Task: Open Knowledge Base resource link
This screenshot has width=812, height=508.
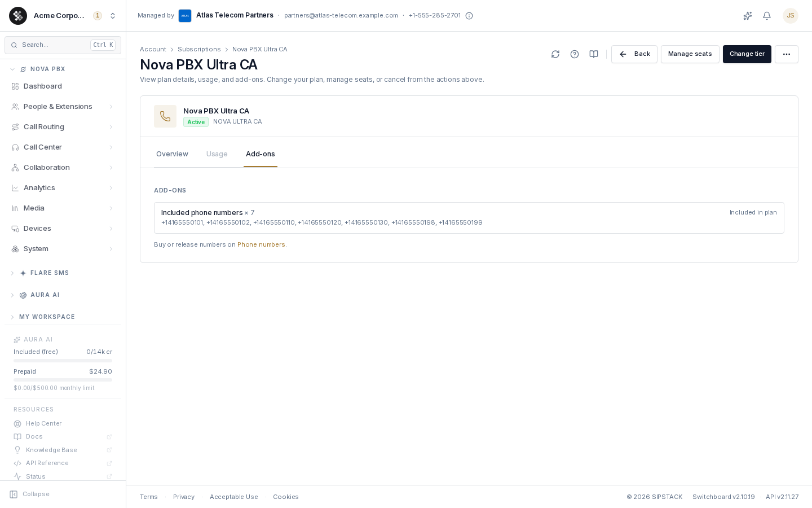Action: [63, 450]
